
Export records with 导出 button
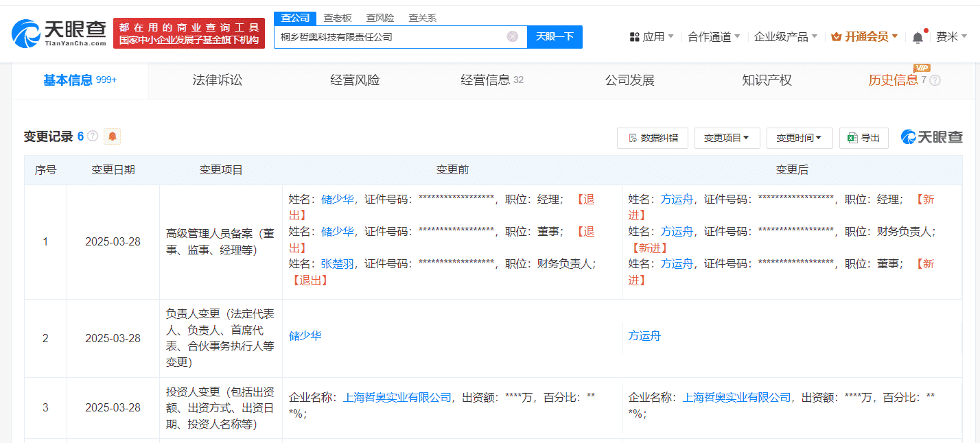[x=864, y=138]
